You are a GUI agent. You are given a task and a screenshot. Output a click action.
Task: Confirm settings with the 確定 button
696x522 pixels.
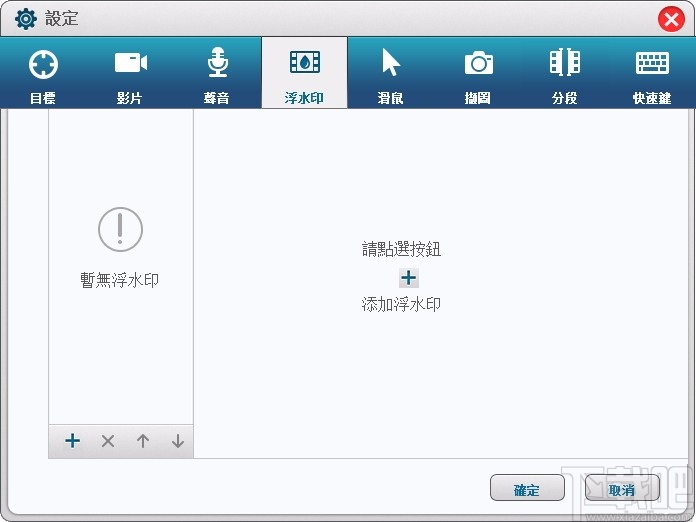point(527,489)
